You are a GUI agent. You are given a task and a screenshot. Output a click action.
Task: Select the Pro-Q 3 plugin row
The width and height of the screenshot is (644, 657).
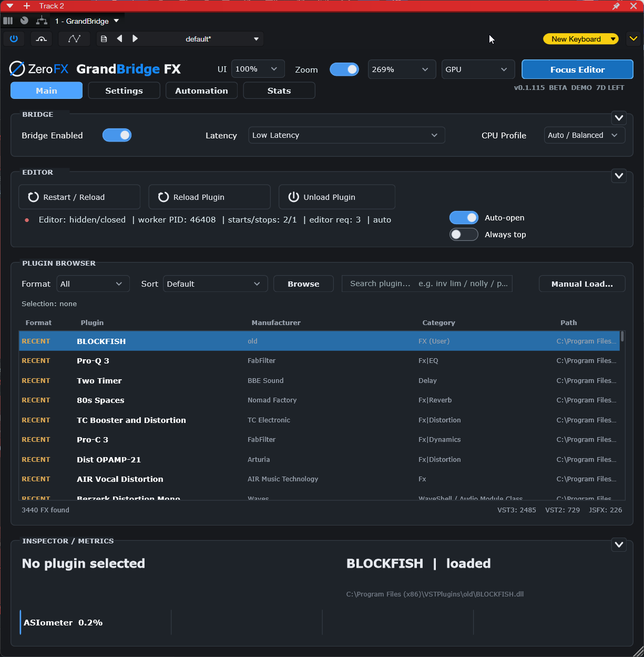(x=319, y=361)
